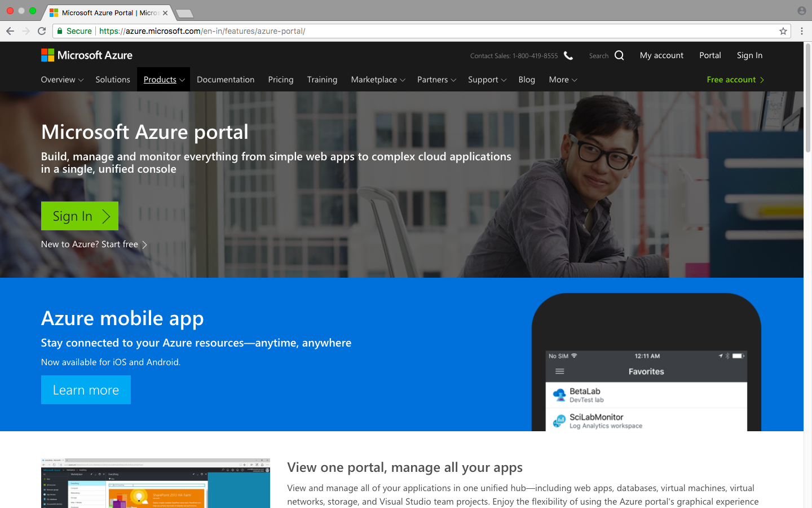Screen dimensions: 812x508
Task: Reload the page with the refresh icon
Action: click(x=42, y=31)
